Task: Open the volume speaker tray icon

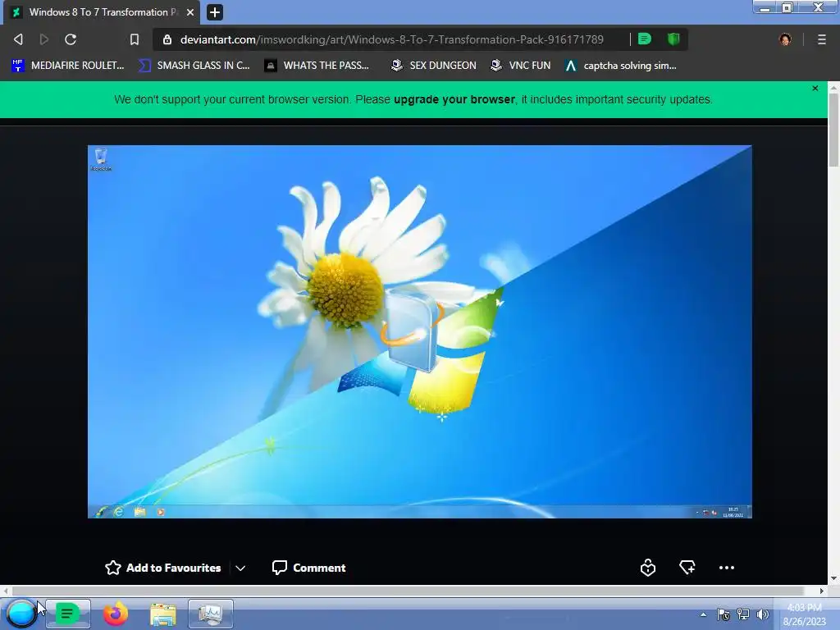Action: point(762,614)
